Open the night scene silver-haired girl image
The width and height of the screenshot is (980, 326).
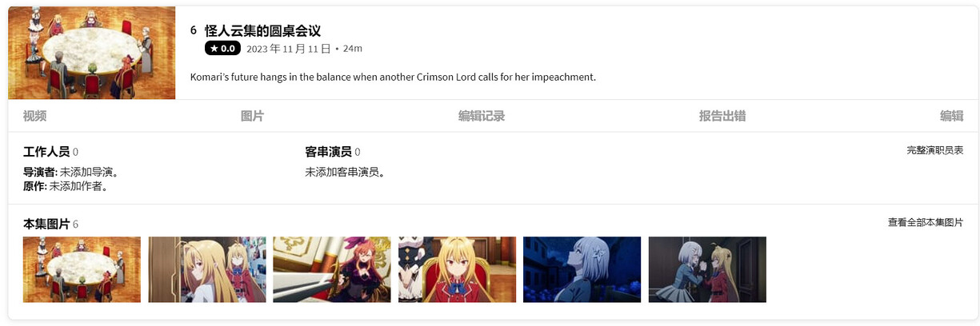coord(582,269)
